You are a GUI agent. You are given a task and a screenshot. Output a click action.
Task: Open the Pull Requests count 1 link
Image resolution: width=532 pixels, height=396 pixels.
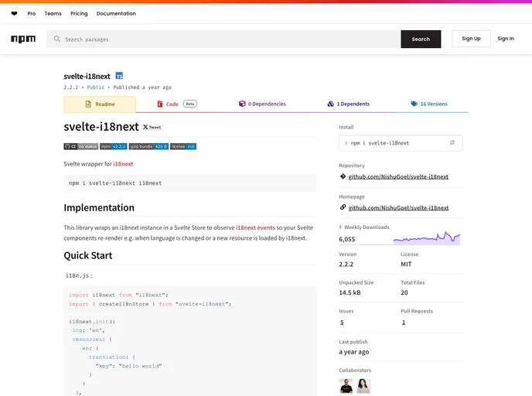coord(404,323)
